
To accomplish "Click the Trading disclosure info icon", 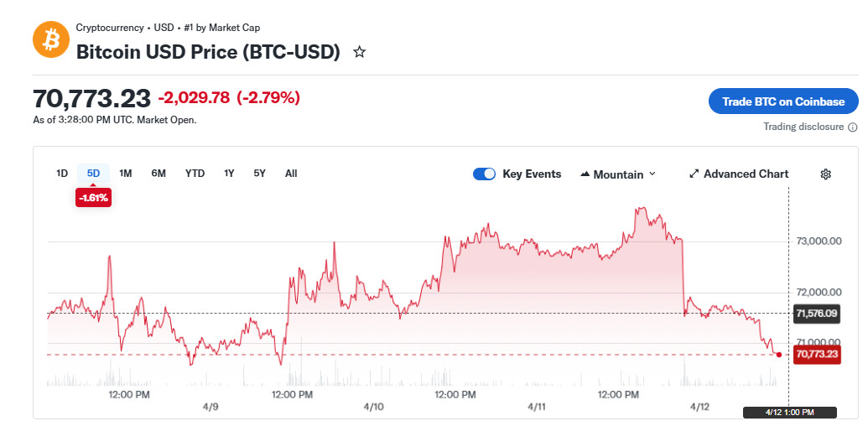I will click(x=853, y=127).
